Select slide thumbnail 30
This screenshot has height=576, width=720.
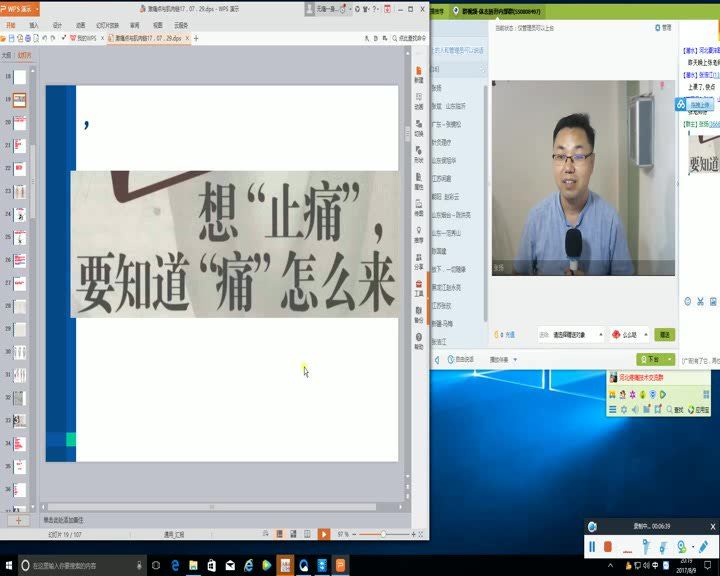point(20,352)
